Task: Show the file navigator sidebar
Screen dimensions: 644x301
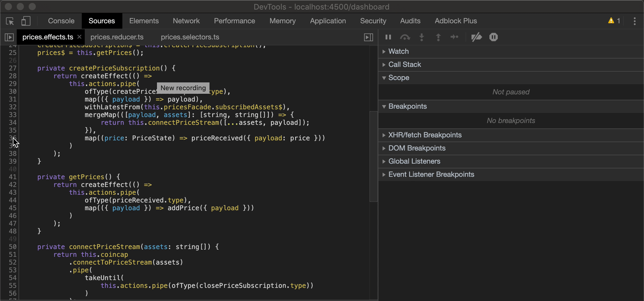Action: (x=9, y=37)
